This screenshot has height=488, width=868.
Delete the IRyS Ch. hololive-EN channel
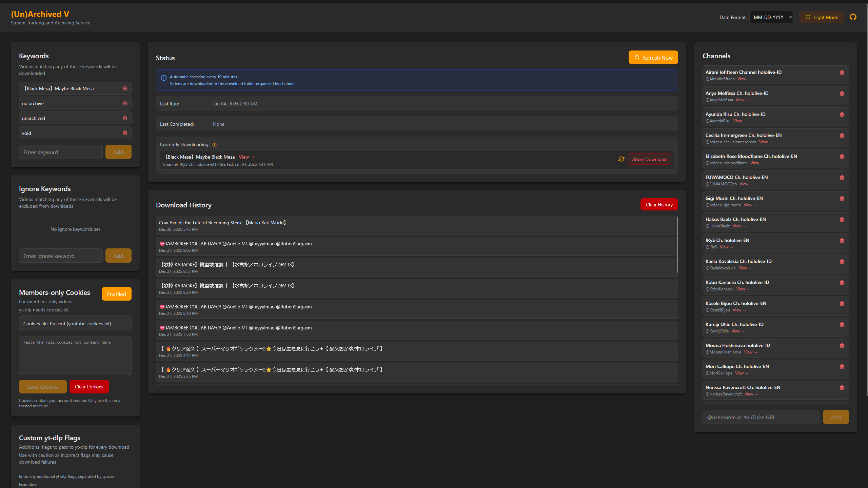point(842,241)
